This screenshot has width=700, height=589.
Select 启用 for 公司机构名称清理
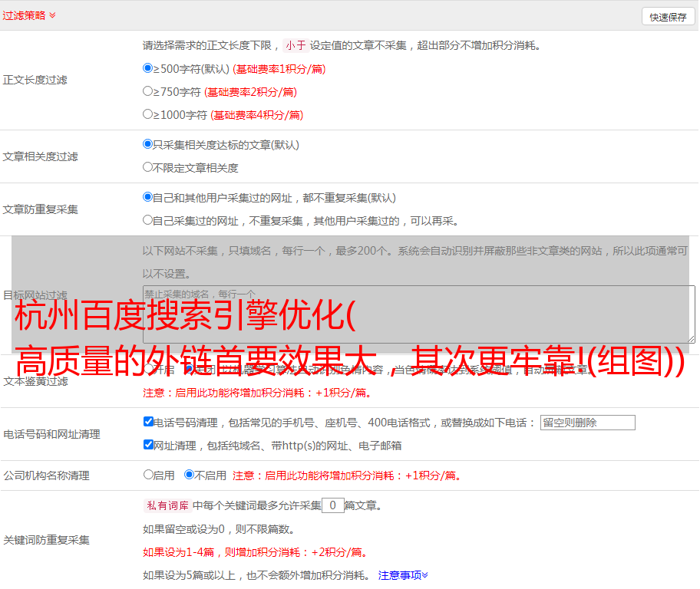coord(148,475)
